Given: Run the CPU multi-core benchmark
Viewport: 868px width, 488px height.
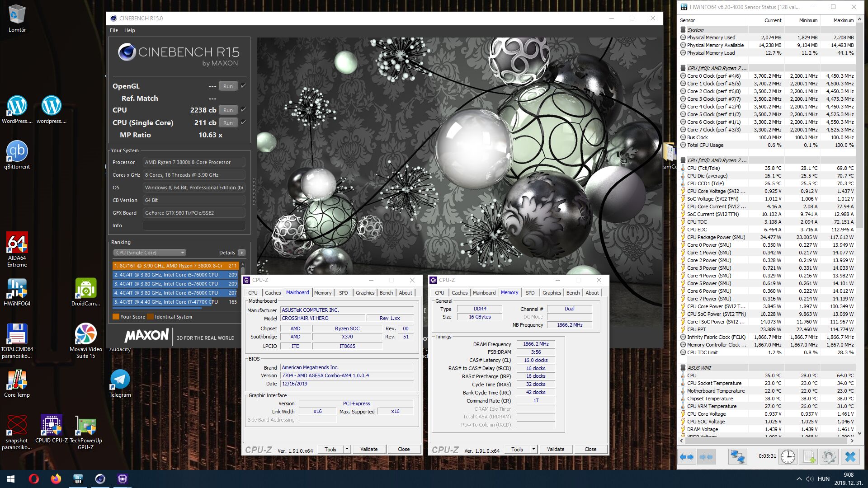Looking at the screenshot, I should coord(228,110).
